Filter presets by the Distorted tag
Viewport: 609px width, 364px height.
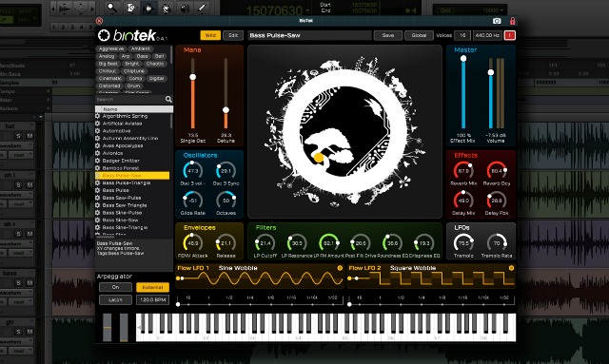coord(109,86)
